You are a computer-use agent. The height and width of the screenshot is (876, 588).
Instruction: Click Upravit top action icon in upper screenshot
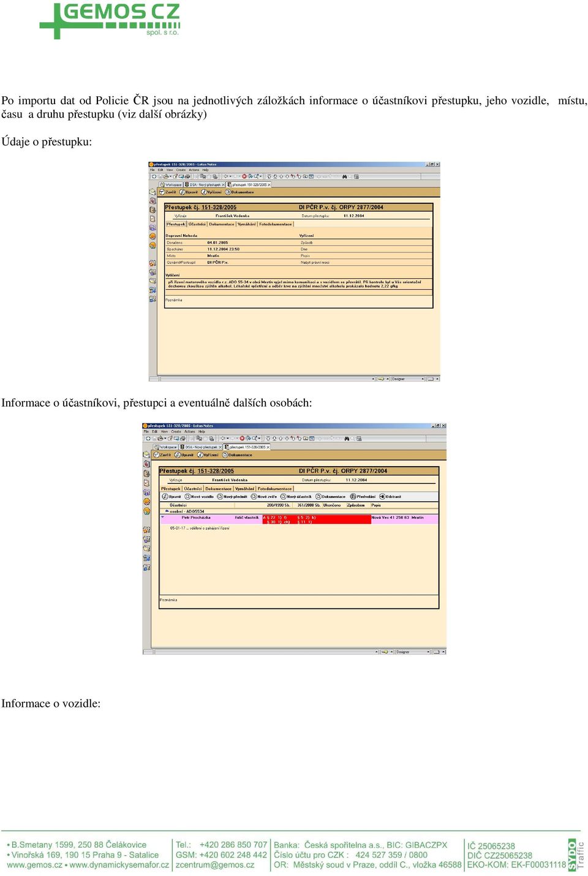click(182, 192)
